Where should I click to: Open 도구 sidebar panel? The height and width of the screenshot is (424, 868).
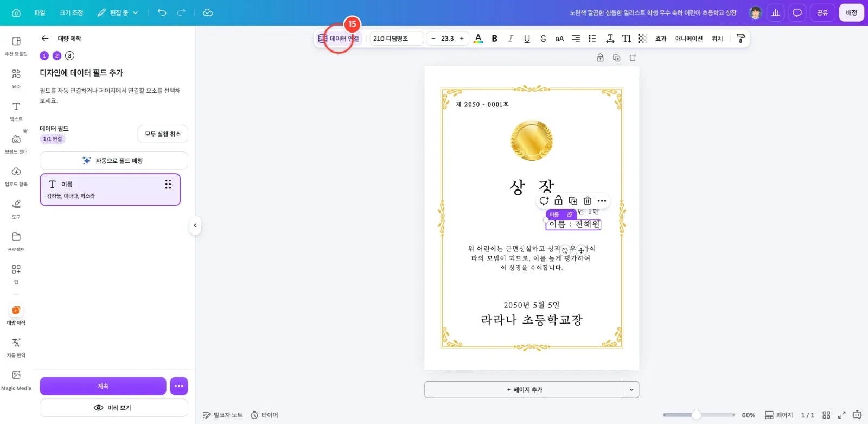pos(16,209)
